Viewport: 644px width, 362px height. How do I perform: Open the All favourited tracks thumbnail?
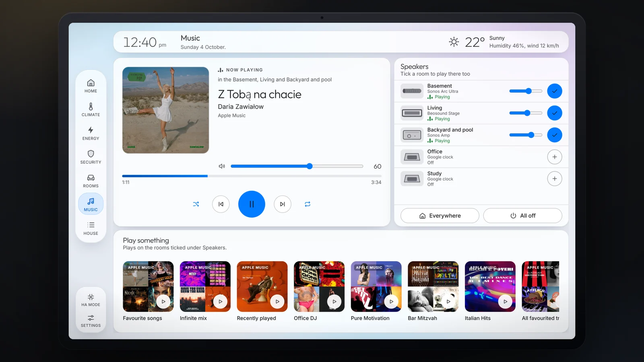(541, 286)
